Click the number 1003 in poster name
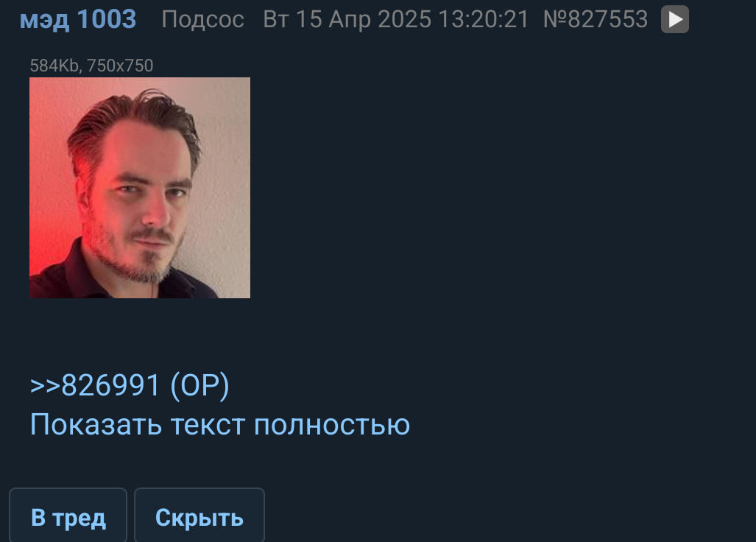The image size is (756, 542). (107, 19)
